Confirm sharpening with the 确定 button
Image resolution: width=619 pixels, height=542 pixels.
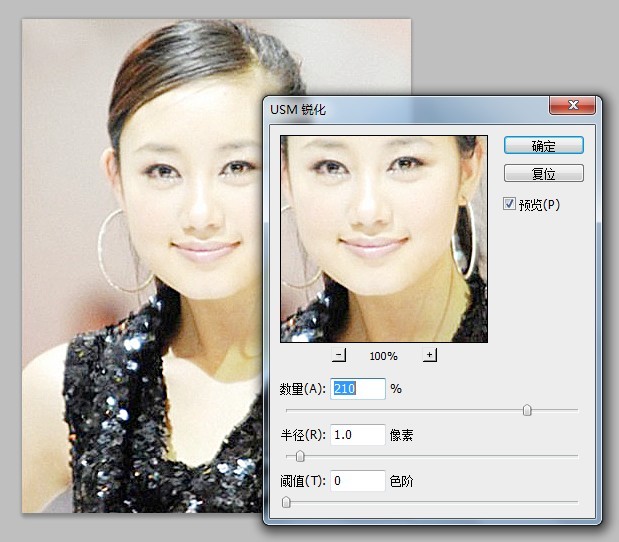[543, 145]
